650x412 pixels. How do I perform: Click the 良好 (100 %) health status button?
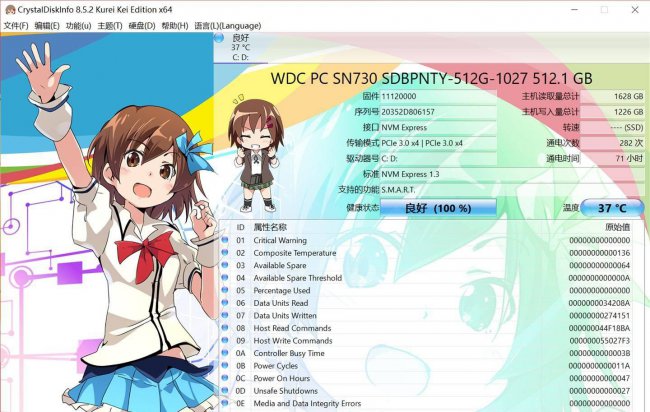pyautogui.click(x=438, y=208)
